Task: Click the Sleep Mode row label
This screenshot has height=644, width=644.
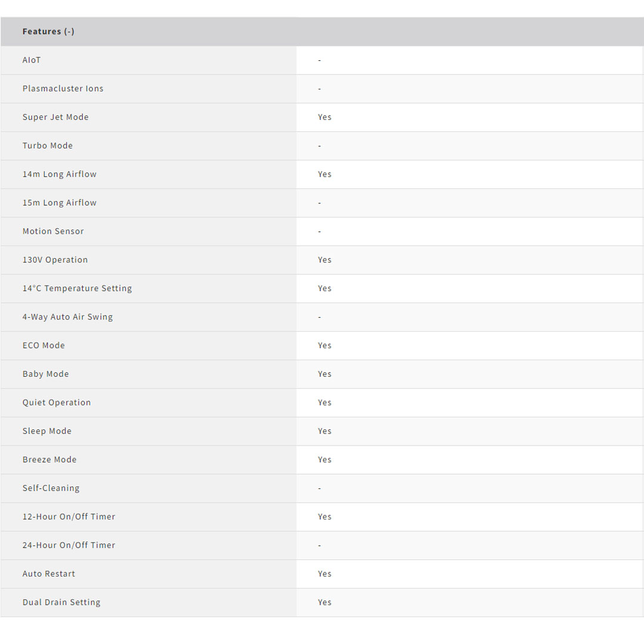Action: click(47, 431)
